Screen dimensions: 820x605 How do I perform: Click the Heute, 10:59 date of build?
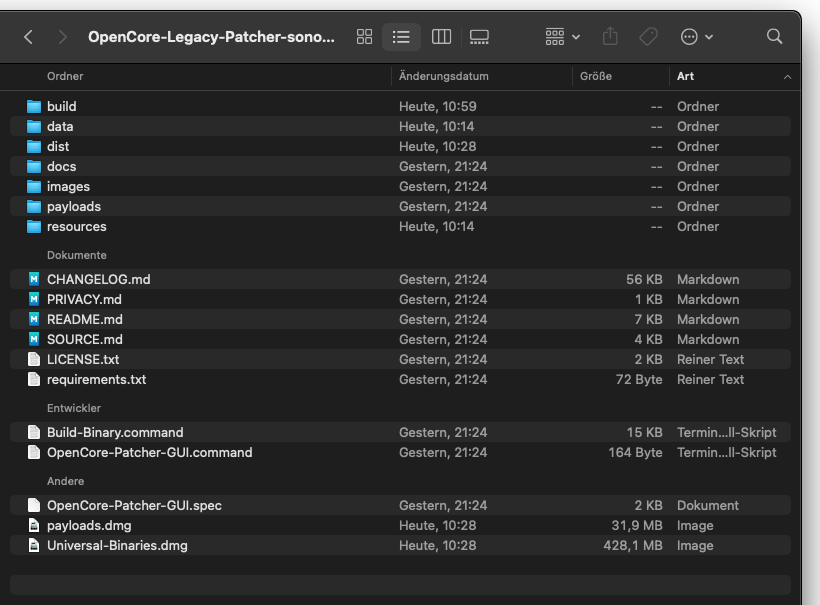point(438,107)
